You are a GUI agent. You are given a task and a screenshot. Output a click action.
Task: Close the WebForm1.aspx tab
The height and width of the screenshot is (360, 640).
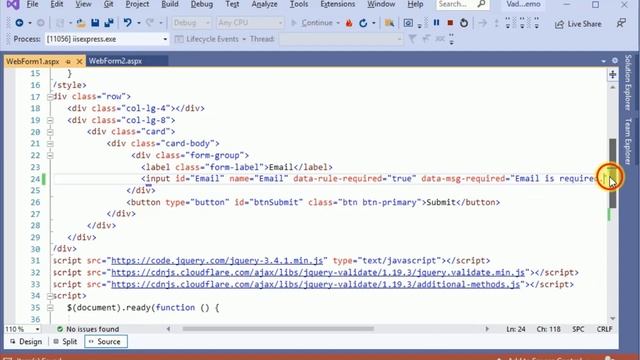coord(79,62)
